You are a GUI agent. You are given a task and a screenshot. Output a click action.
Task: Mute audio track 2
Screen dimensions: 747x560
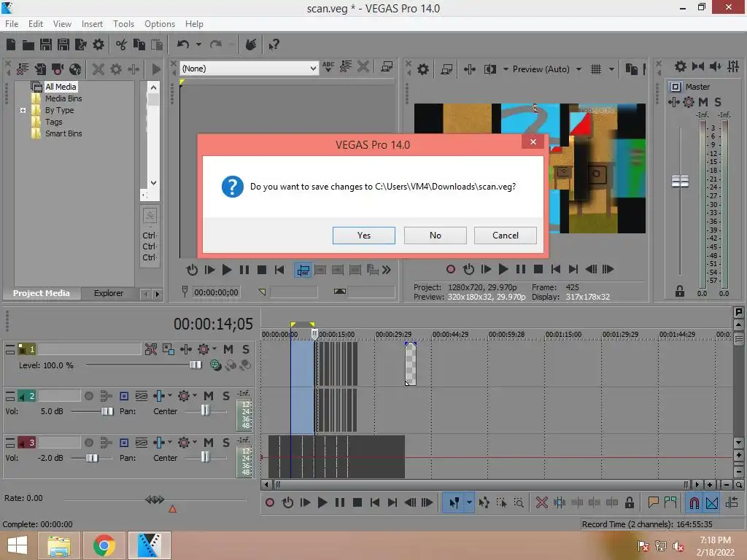coord(208,396)
